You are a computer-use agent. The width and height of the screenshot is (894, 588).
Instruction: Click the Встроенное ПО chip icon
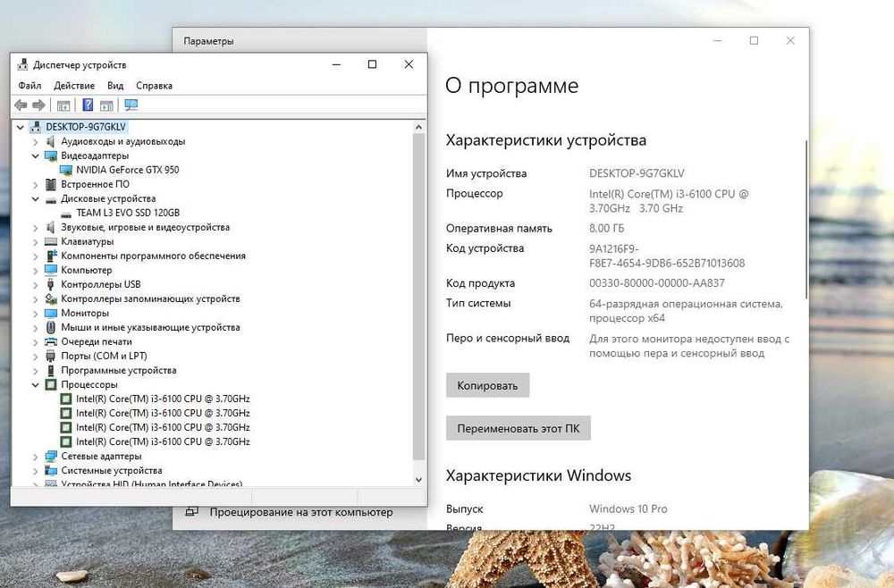[x=51, y=184]
